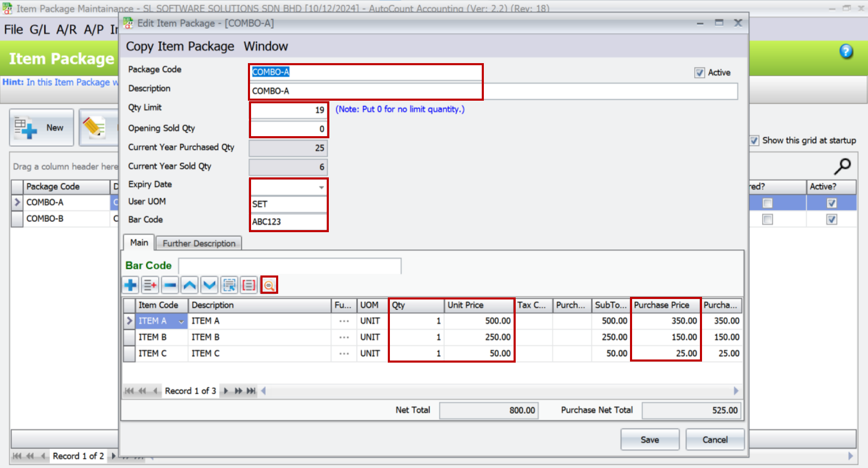This screenshot has height=468, width=868.
Task: Click the Package Code input field
Action: tap(366, 72)
